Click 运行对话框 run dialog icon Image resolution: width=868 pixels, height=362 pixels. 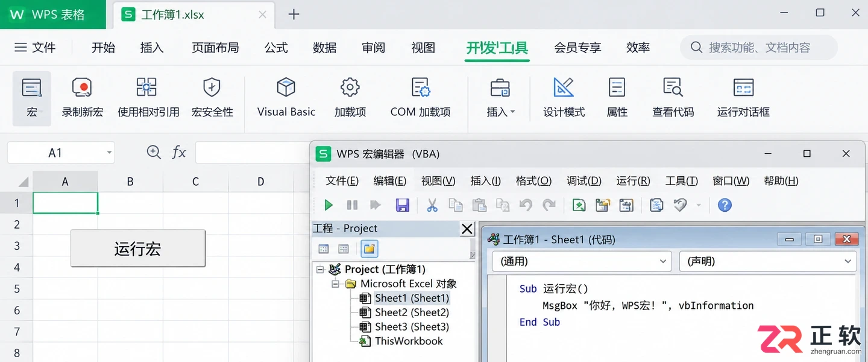pyautogui.click(x=743, y=88)
